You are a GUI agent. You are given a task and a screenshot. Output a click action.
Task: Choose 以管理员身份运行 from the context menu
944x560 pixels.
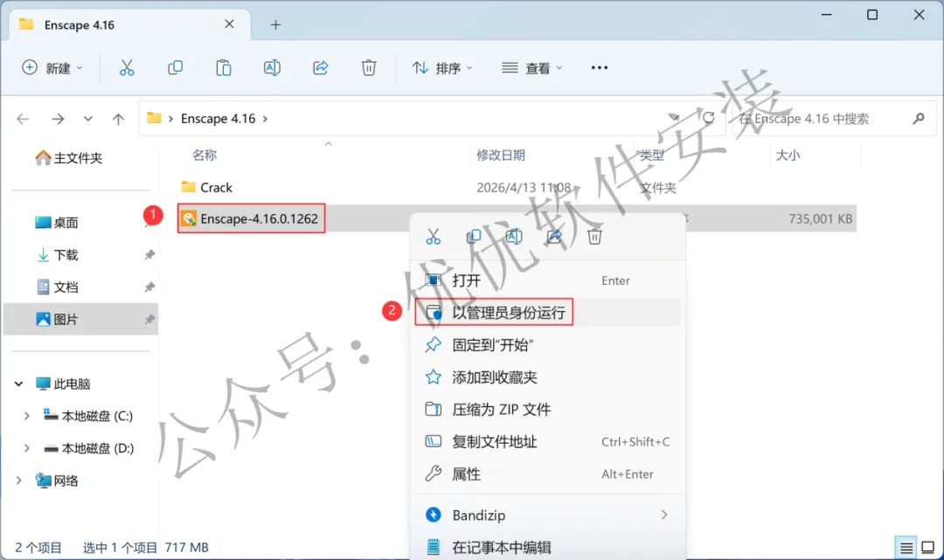pos(547,312)
